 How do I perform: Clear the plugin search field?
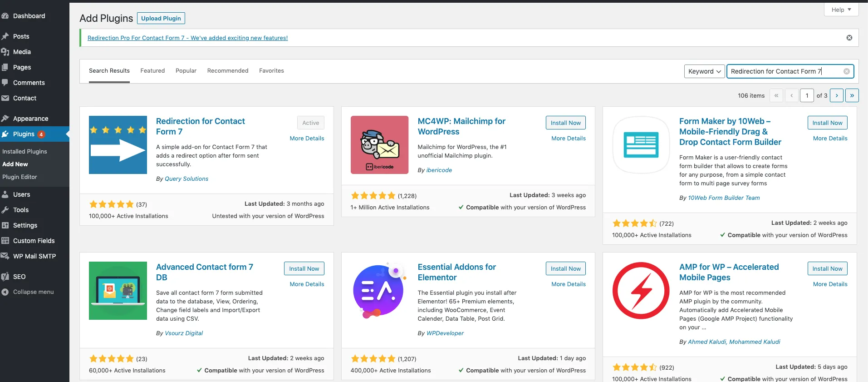[847, 71]
